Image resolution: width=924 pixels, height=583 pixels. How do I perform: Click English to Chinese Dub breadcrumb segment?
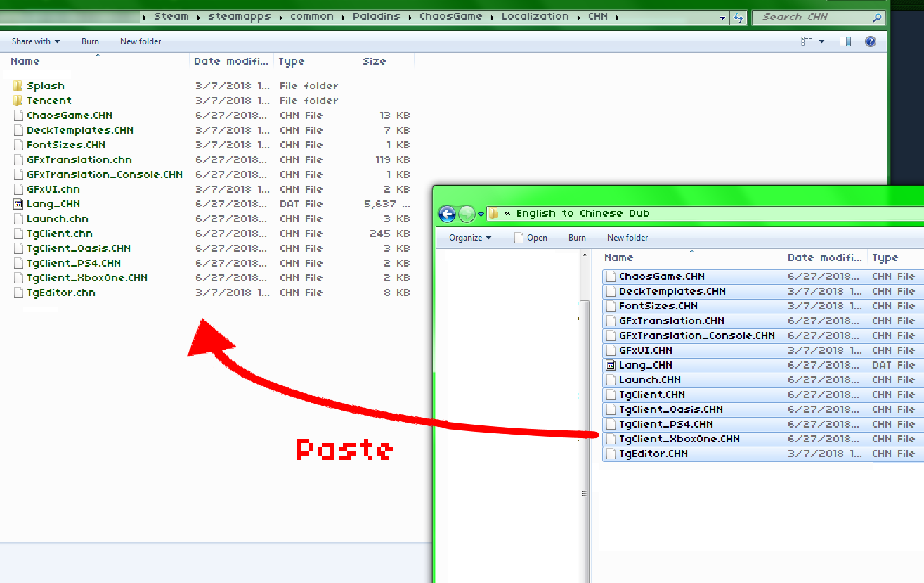pos(583,214)
